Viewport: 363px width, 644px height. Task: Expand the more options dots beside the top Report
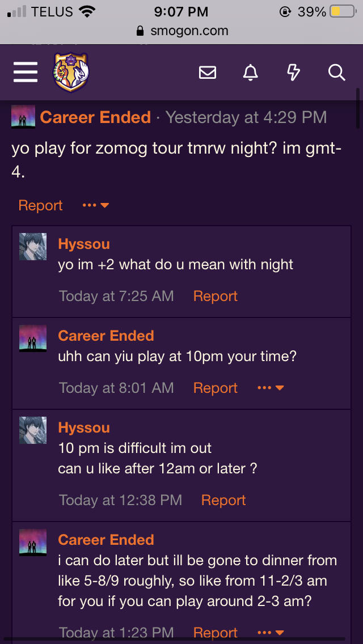[96, 205]
